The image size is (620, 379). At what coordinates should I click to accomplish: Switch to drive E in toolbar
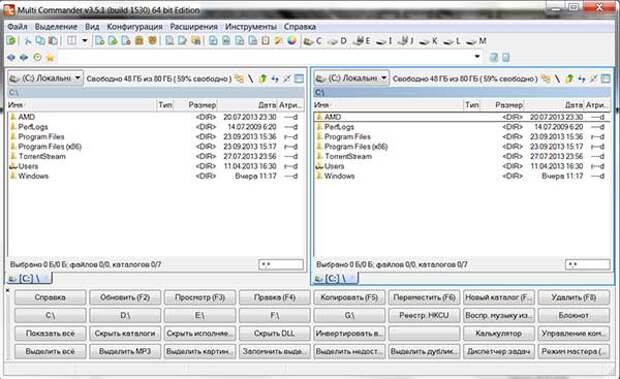362,41
